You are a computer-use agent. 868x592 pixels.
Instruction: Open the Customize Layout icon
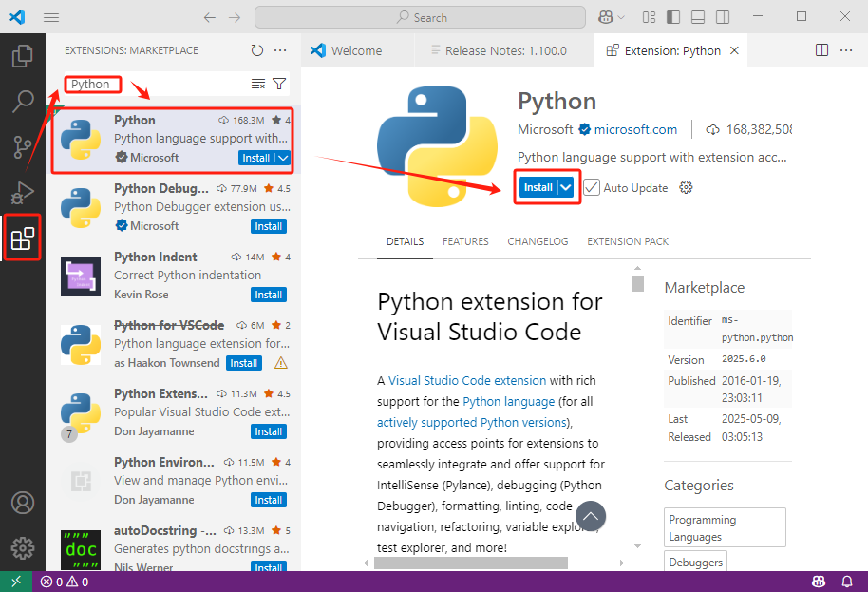click(x=649, y=18)
